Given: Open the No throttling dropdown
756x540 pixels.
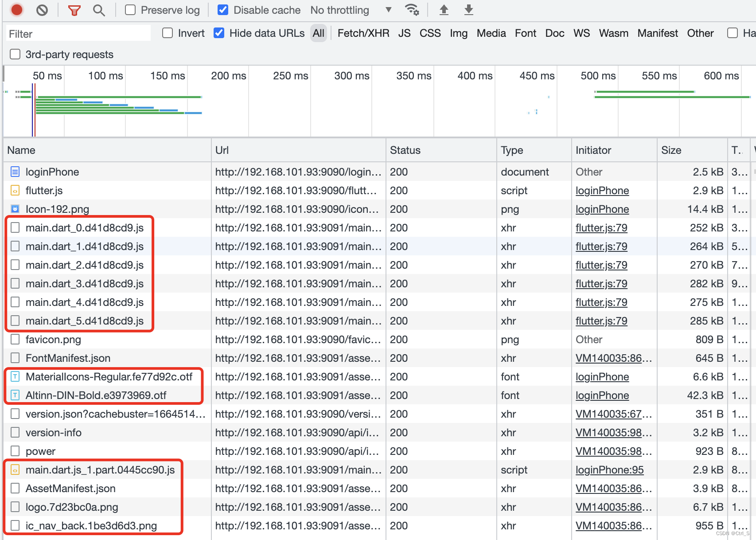Looking at the screenshot, I should [x=351, y=10].
